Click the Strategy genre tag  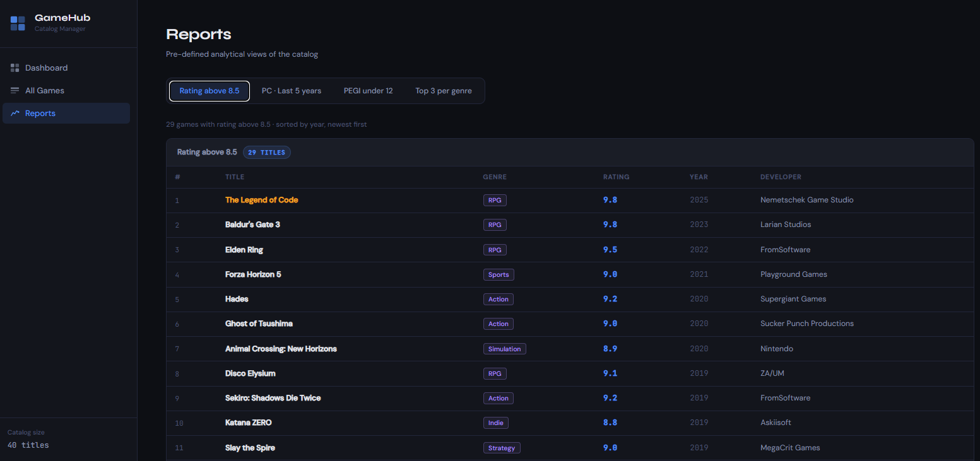tap(502, 448)
